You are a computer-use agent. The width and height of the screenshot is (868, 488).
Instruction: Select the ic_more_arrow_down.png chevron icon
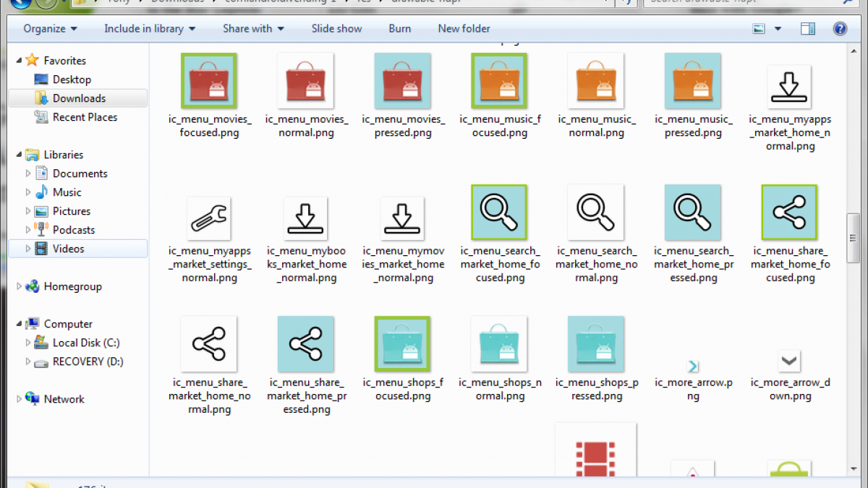(x=789, y=360)
